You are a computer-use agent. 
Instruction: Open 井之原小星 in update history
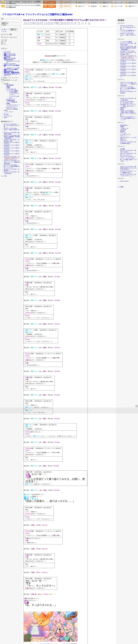123,130
